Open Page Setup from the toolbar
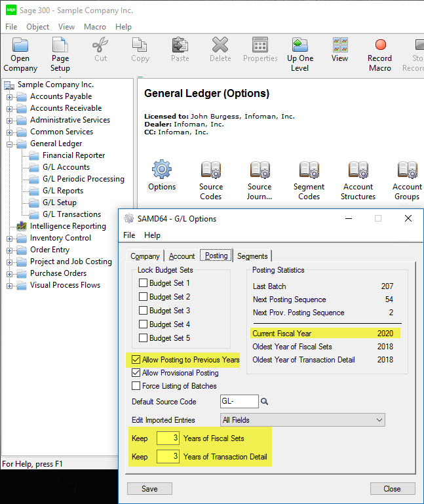This screenshot has width=424, height=504. coord(60,45)
